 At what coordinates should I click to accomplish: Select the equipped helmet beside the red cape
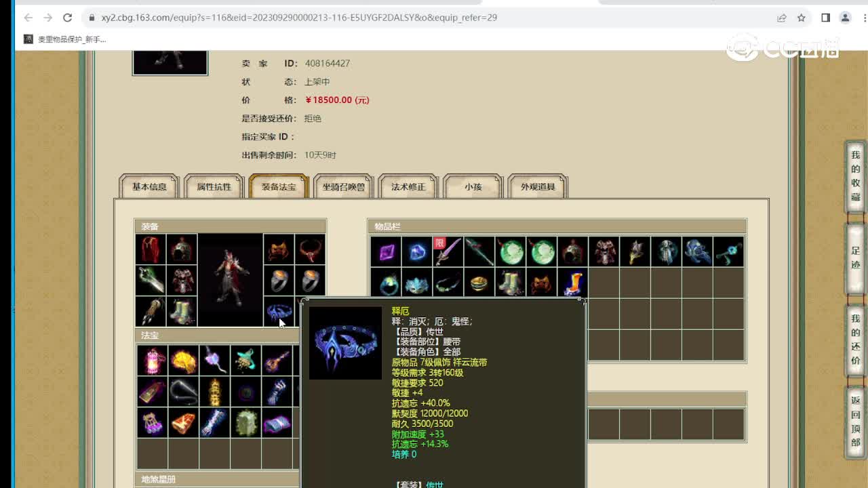(x=181, y=249)
